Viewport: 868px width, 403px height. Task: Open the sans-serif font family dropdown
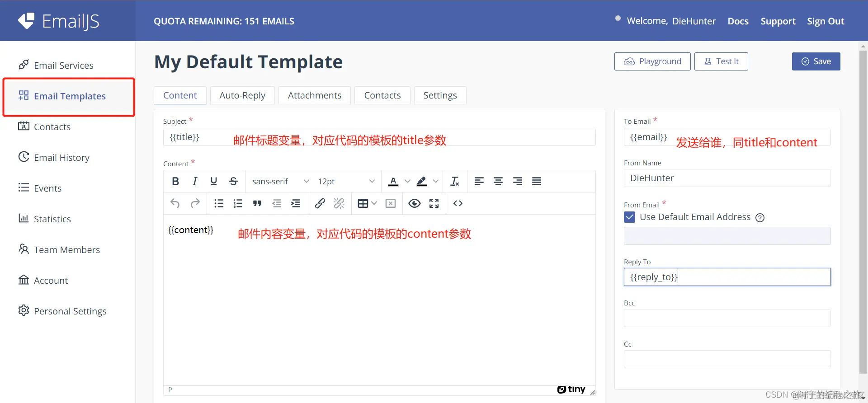pos(280,181)
